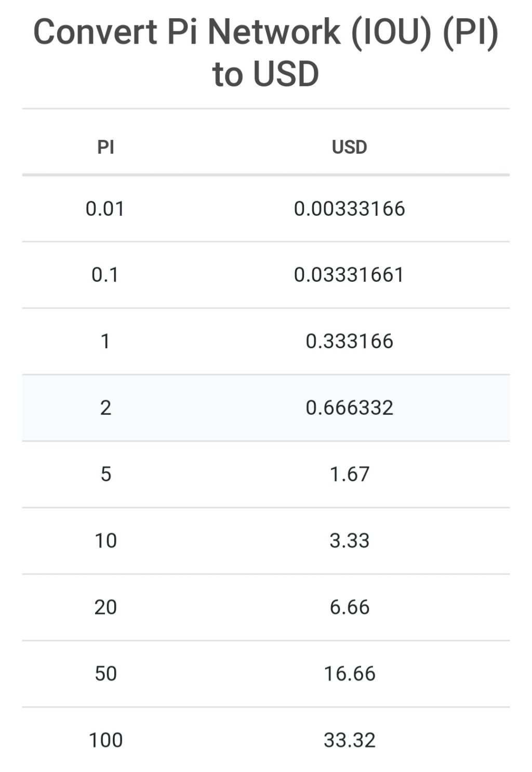Select the 0.03331661 USD value

(x=349, y=274)
